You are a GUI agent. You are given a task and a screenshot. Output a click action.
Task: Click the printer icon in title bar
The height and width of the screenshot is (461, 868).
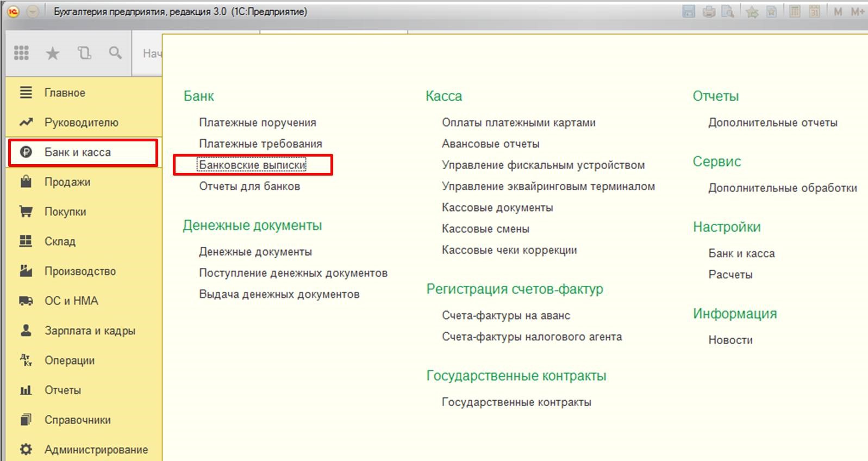coord(709,11)
